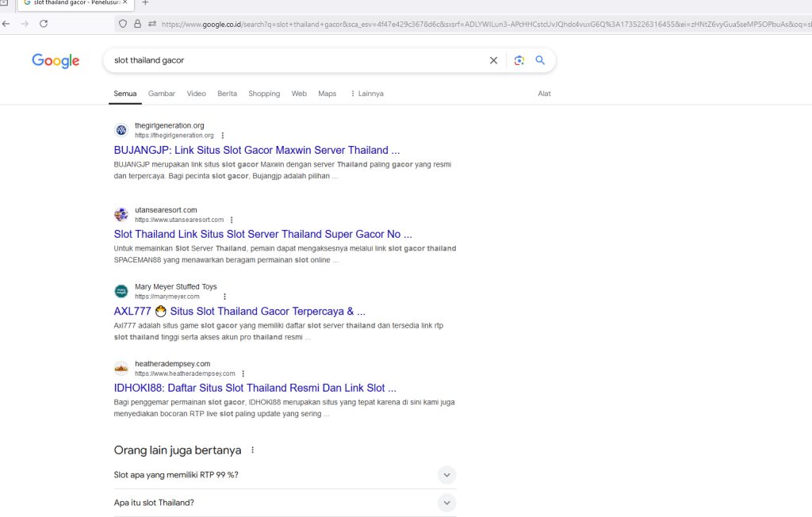Open the options menu beside marymeyer.com URL
This screenshot has width=812, height=517.
pyautogui.click(x=224, y=297)
